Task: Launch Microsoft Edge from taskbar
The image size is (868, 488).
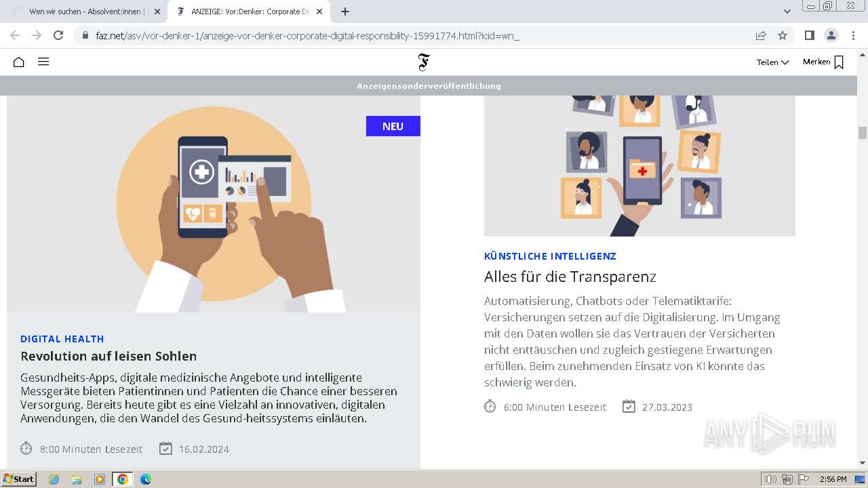Action: click(x=146, y=479)
